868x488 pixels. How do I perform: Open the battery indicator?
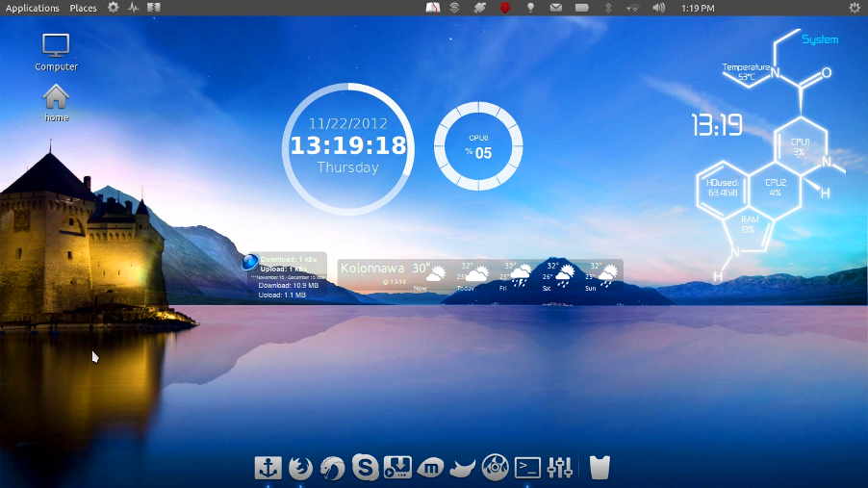click(x=582, y=8)
